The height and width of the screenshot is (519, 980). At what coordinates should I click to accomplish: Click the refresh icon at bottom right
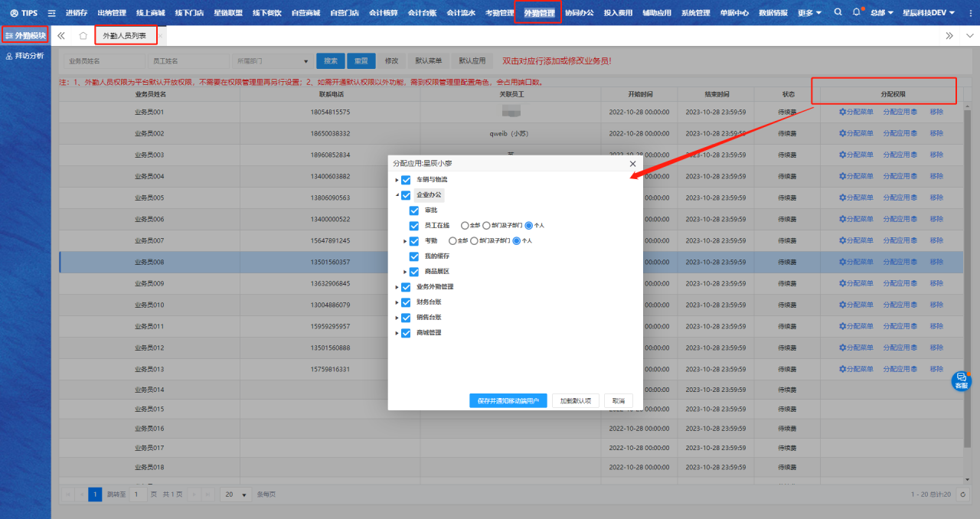pos(963,495)
